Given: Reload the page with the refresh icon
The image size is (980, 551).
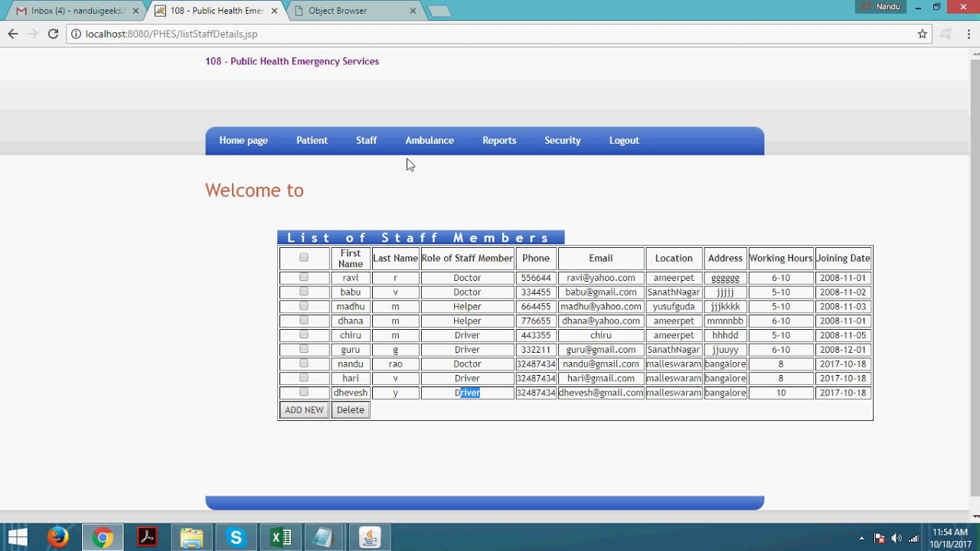Looking at the screenshot, I should (53, 34).
